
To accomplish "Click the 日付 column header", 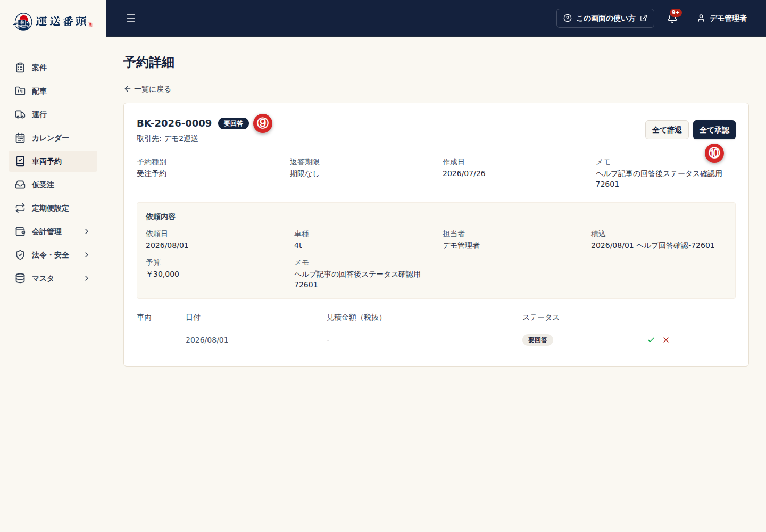I will click(193, 317).
